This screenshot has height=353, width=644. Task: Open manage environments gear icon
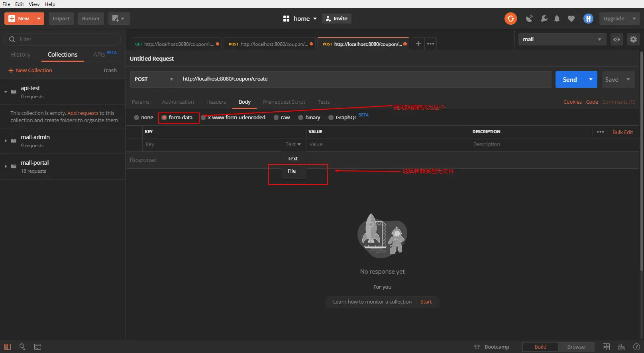point(633,39)
